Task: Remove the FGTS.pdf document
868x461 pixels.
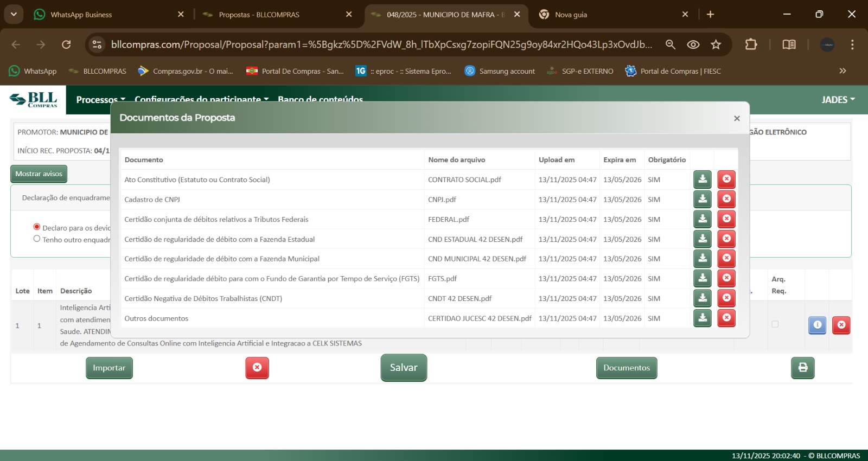Action: click(x=726, y=278)
